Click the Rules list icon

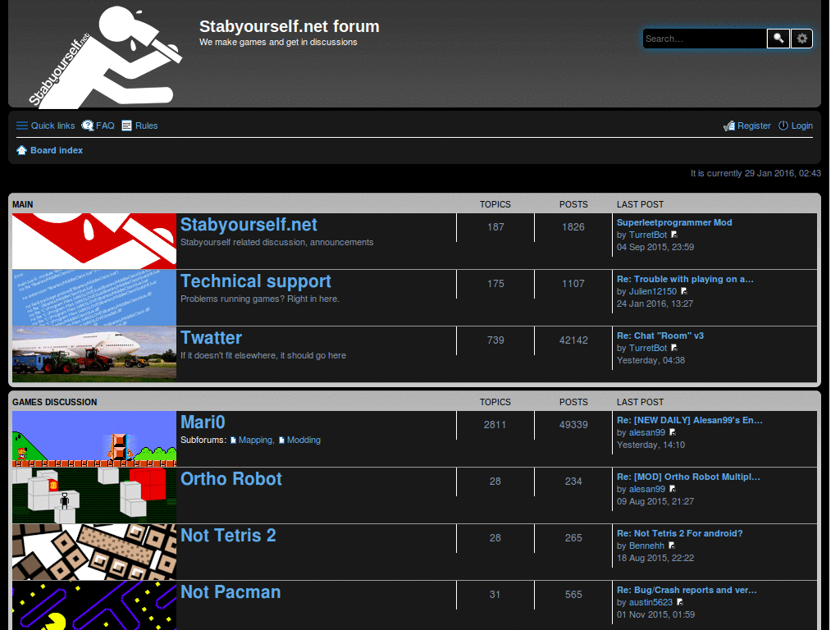click(x=126, y=126)
